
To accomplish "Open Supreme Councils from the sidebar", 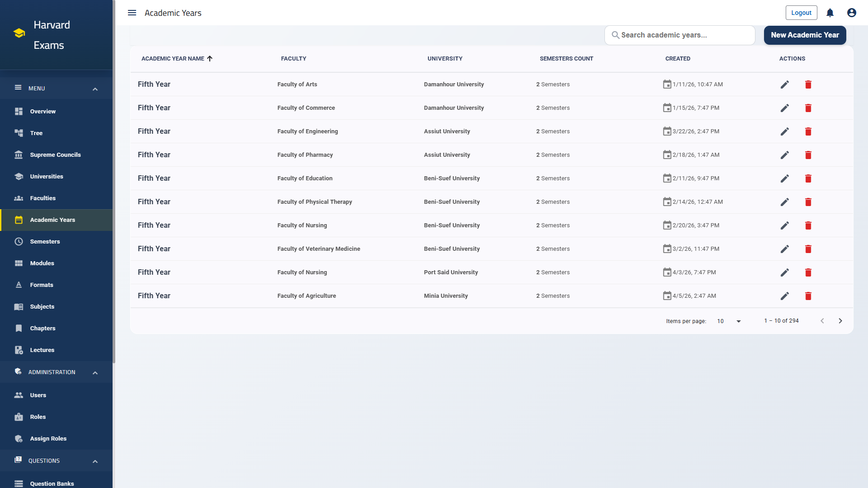I will (55, 155).
